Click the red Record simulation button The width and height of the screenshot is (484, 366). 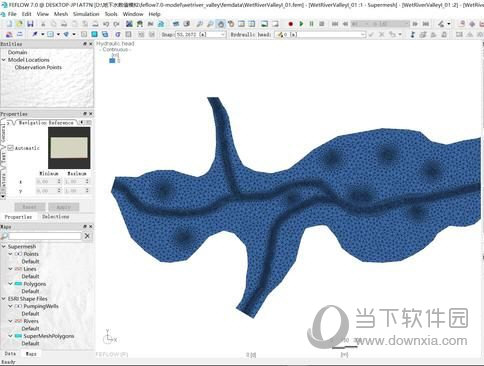point(290,24)
